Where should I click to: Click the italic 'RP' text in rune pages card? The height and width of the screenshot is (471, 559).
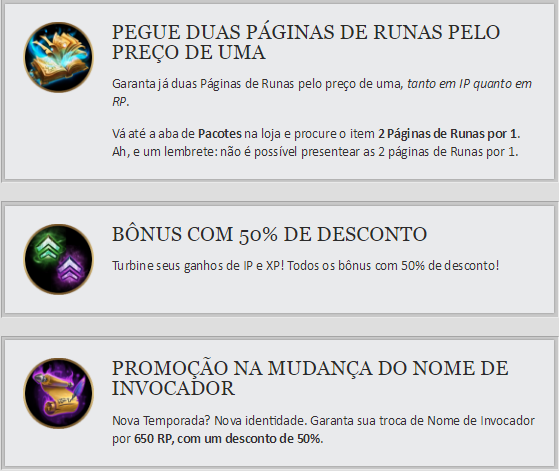pos(119,102)
